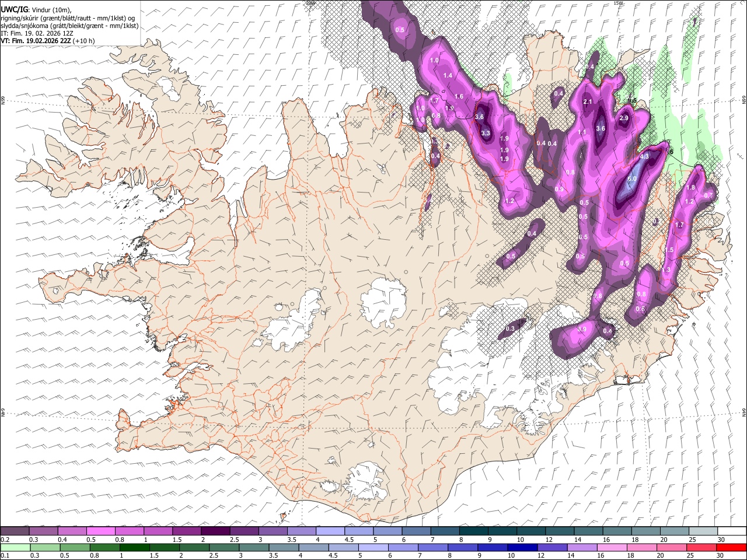This screenshot has width=747, height=560.
Task: Click the 'rigning/skúrir' legend description line
Action: pos(68,17)
